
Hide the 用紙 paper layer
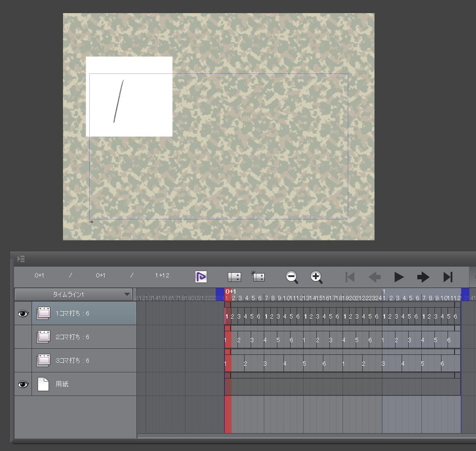[23, 384]
